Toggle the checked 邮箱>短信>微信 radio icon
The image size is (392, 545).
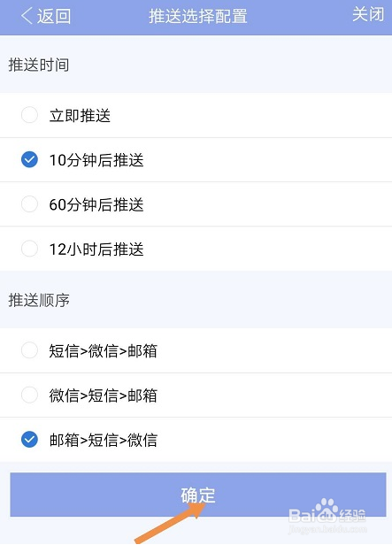[x=29, y=440]
